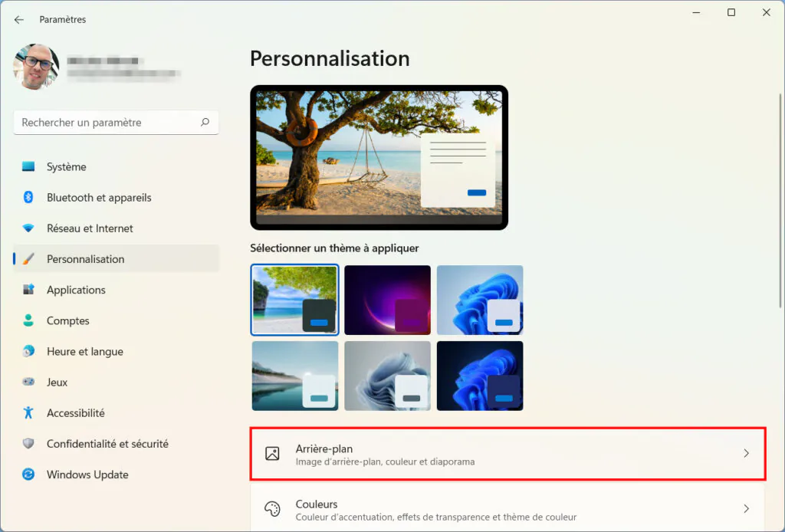Viewport: 785px width, 532px height.
Task: Click the Système monitor icon
Action: coord(28,166)
